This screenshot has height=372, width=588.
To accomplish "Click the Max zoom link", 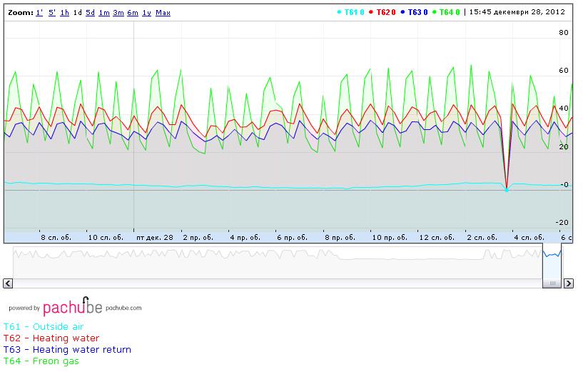I will (x=163, y=13).
